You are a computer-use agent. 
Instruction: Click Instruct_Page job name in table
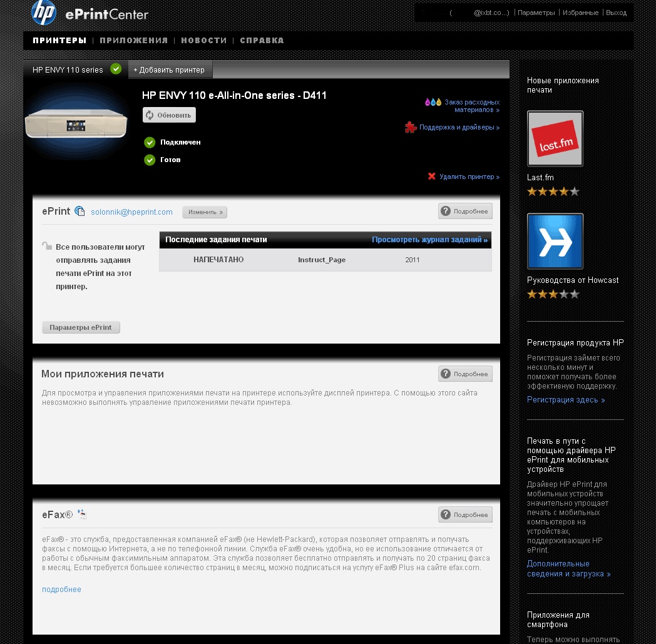(x=322, y=260)
